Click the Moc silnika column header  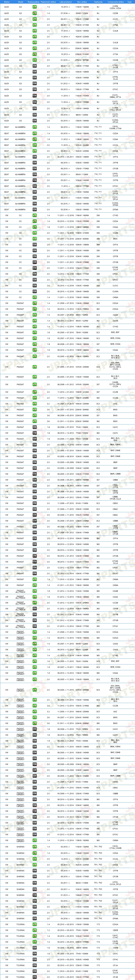click(x=82, y=2)
